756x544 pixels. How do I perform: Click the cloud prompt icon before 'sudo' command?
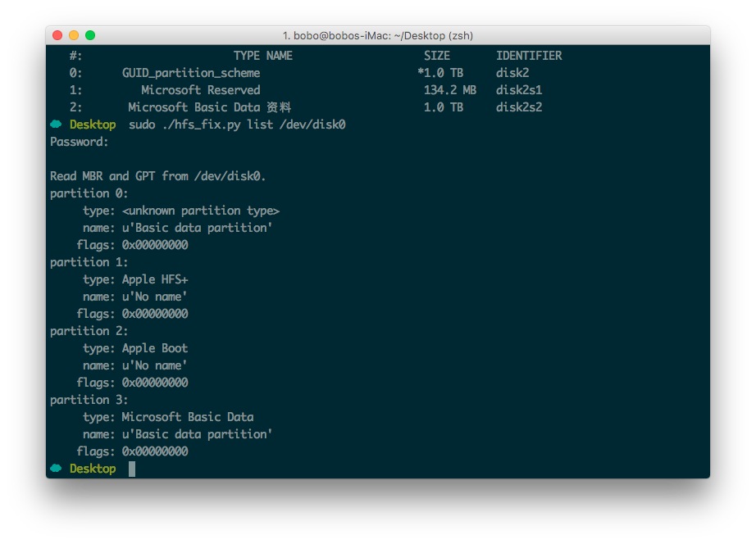[56, 125]
